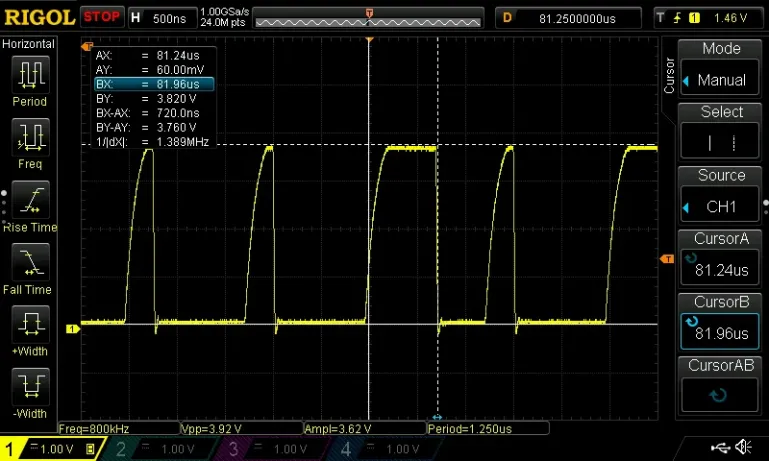Click the USB connection status icon
This screenshot has width=769, height=461.
pos(720,447)
